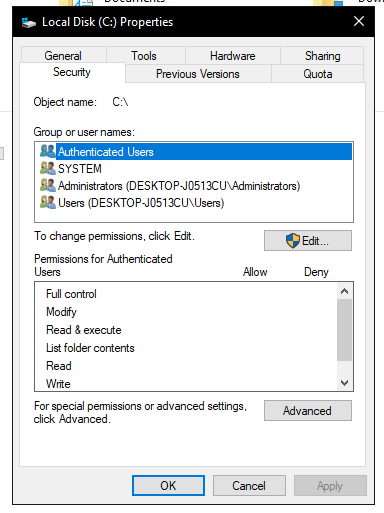
Task: Click the Full control permission row
Action: pyautogui.click(x=186, y=294)
